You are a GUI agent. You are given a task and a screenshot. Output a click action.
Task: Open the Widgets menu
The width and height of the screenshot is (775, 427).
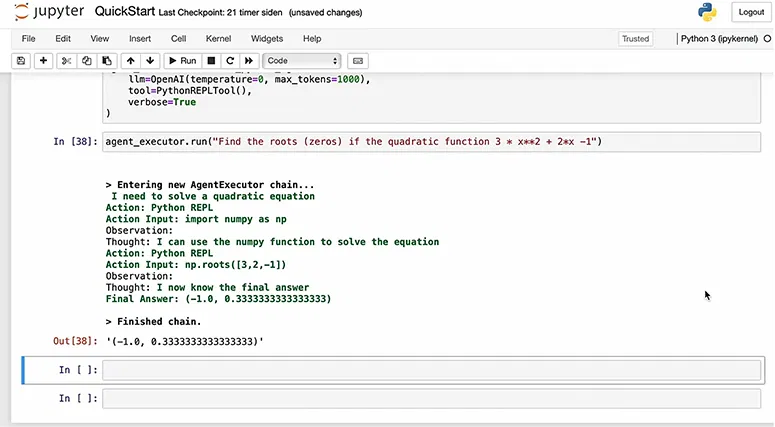267,38
